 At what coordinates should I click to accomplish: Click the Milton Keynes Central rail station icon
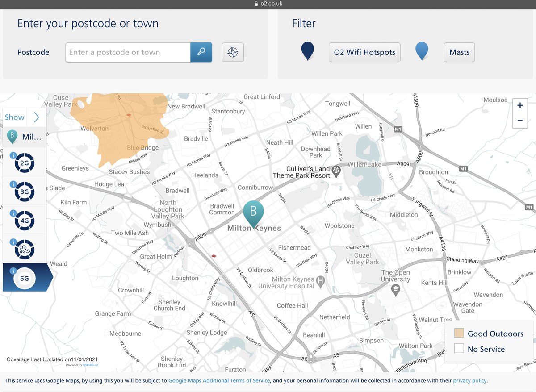click(x=214, y=256)
